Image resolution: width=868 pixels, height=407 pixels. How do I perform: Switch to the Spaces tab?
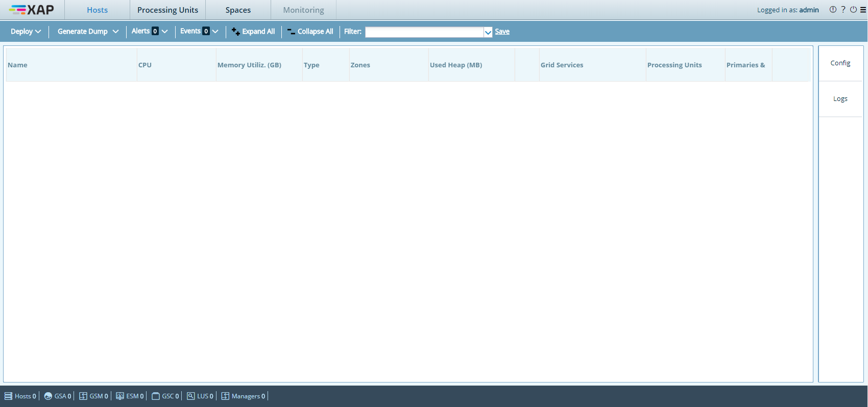[238, 10]
